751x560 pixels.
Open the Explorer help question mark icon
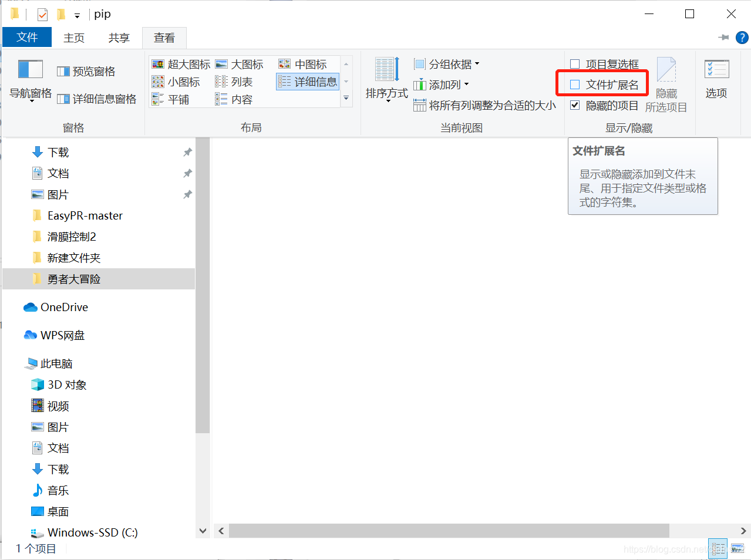[742, 38]
